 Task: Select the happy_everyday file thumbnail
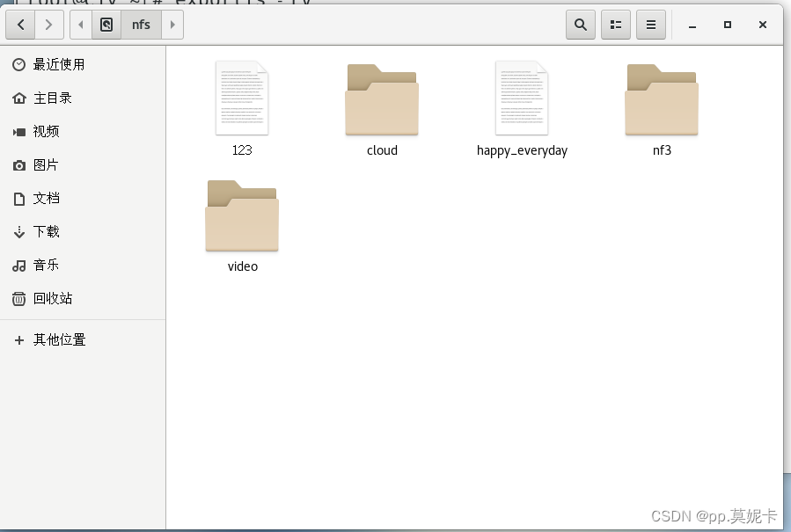[x=521, y=98]
